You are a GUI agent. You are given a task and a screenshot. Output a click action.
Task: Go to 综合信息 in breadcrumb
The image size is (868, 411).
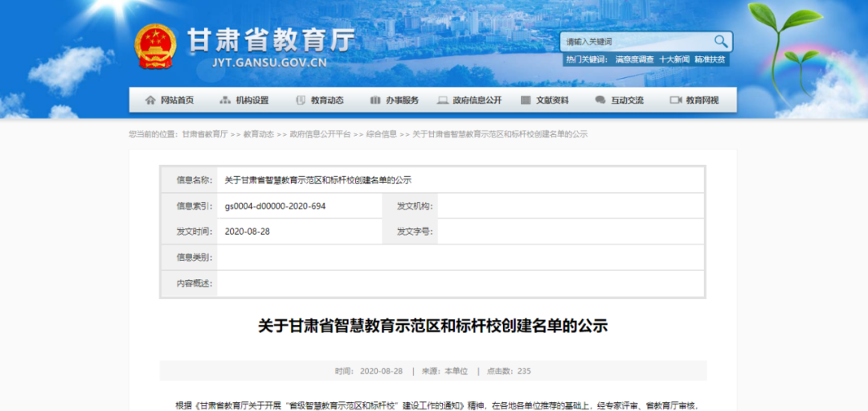click(x=382, y=134)
